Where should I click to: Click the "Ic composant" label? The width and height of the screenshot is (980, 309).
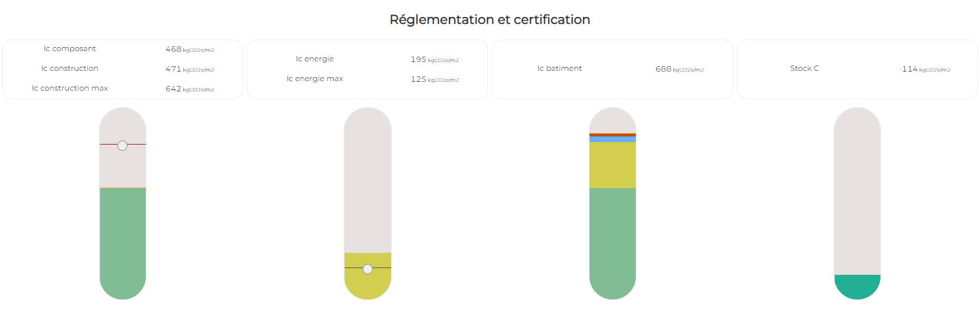pos(70,49)
